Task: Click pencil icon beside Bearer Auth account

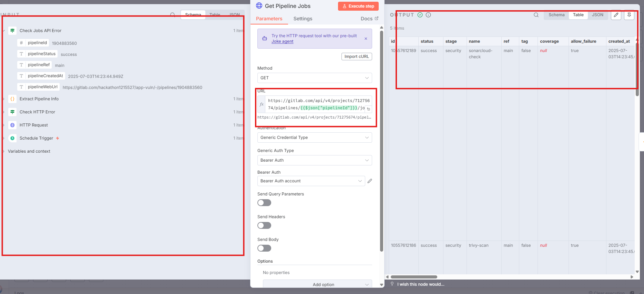Action: tap(370, 181)
